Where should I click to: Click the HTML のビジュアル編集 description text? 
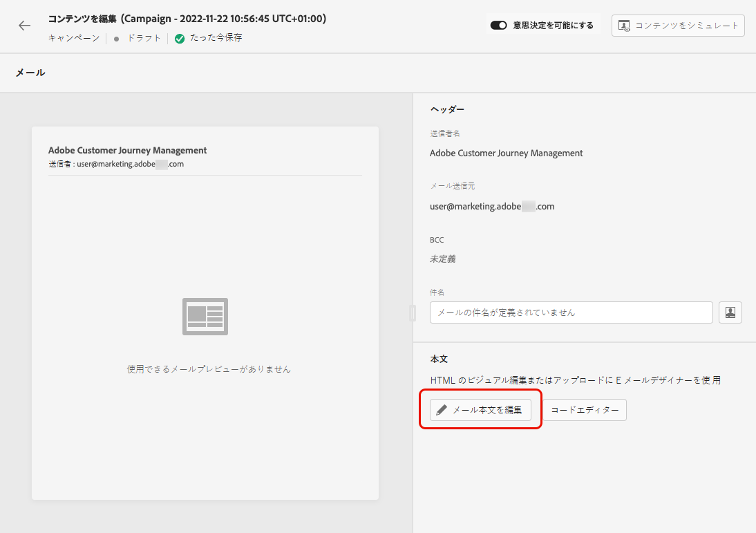pyautogui.click(x=575, y=380)
